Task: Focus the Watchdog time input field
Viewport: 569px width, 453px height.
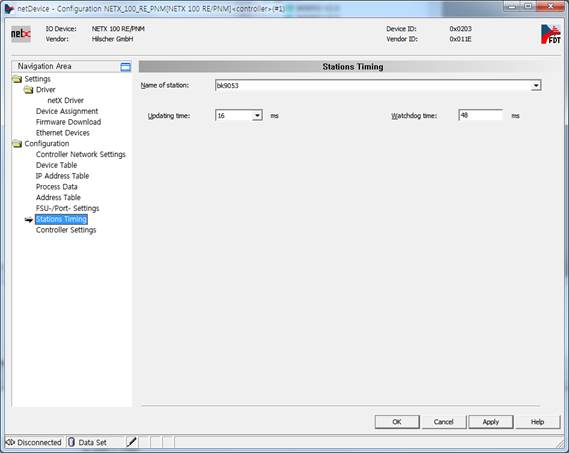Action: [x=481, y=115]
